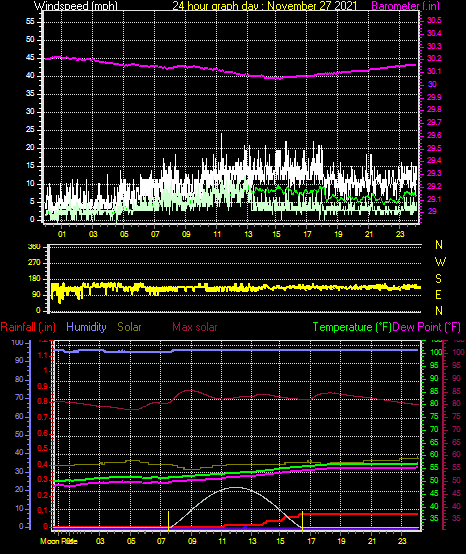The width and height of the screenshot is (466, 554).
Task: Click the Windspeed (mph) axis title
Action: (76, 5)
